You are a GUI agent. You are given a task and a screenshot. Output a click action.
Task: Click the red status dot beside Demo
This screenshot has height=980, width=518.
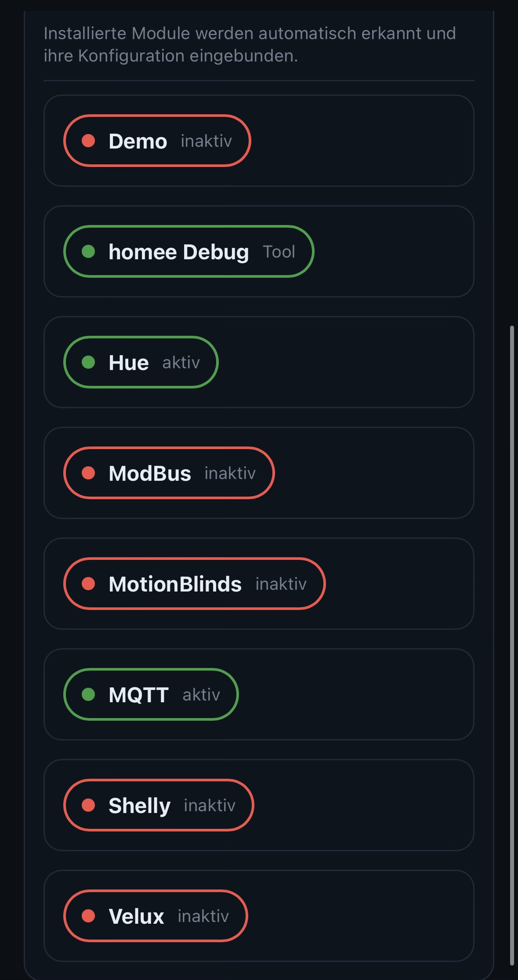coord(88,141)
